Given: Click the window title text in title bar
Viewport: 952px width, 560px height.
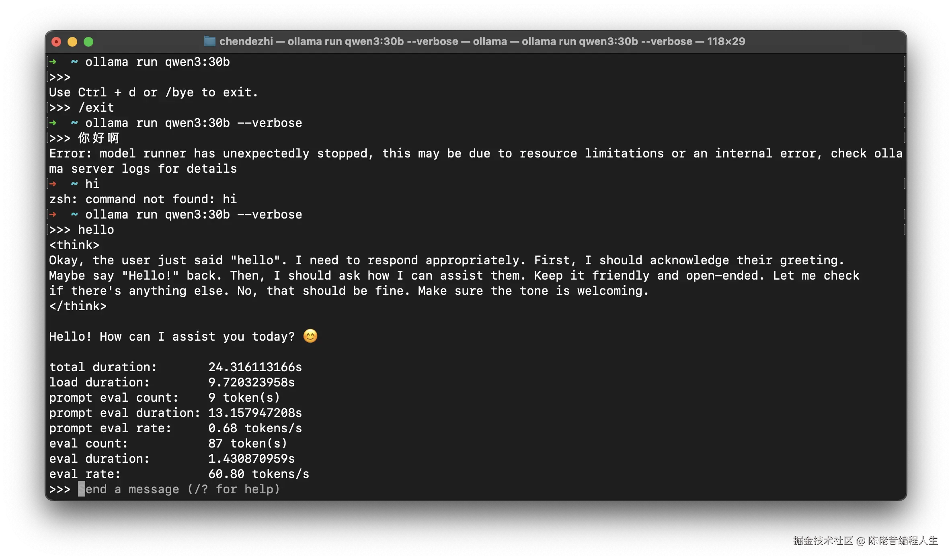Looking at the screenshot, I should (482, 41).
